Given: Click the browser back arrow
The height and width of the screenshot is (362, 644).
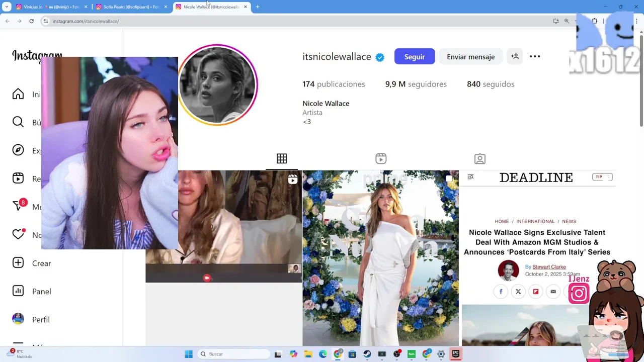Looking at the screenshot, I should point(8,21).
